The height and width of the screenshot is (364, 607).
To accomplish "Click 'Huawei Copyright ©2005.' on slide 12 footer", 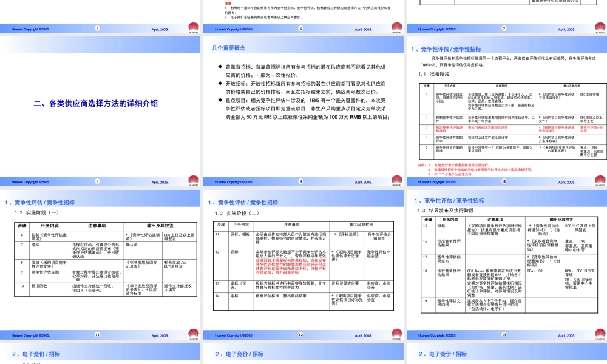I will (x=234, y=335).
